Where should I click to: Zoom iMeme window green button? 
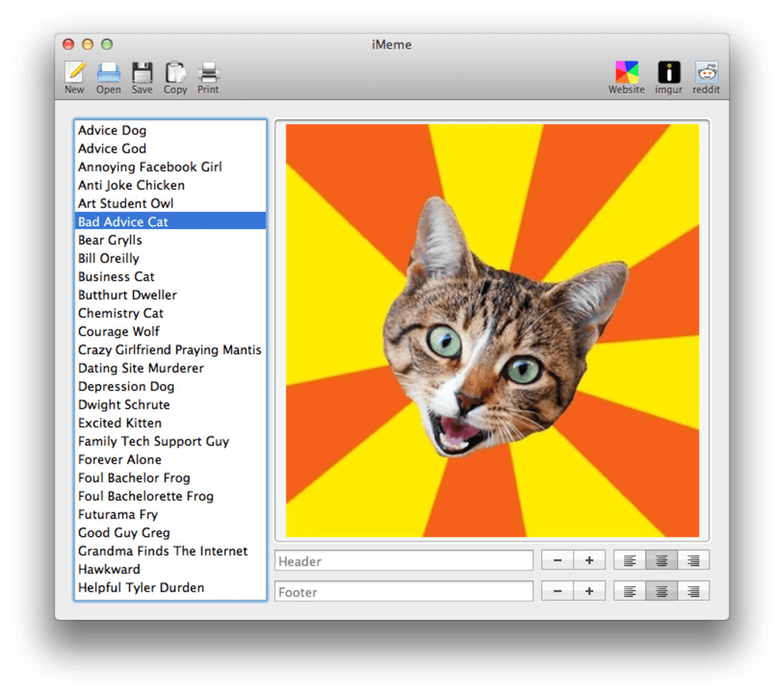point(107,45)
